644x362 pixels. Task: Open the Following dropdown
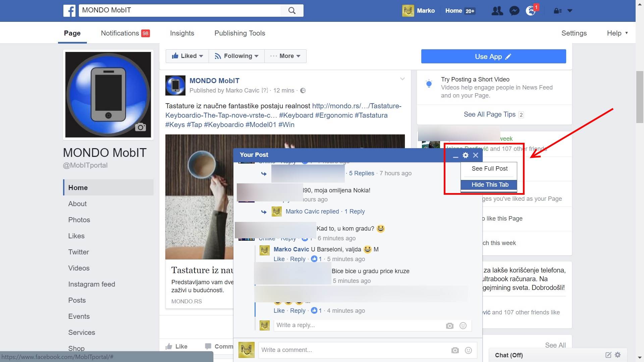click(x=237, y=56)
